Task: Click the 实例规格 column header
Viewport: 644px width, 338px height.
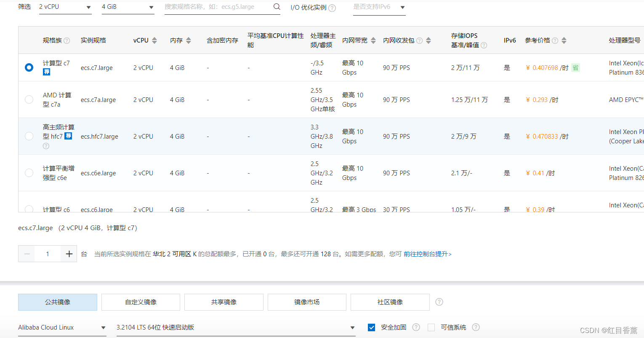Action: [93, 40]
